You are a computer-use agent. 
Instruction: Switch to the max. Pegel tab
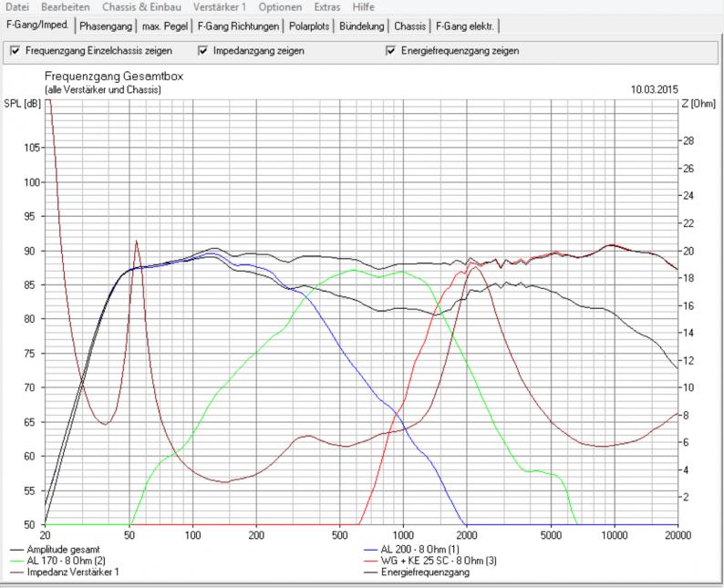tap(164, 26)
